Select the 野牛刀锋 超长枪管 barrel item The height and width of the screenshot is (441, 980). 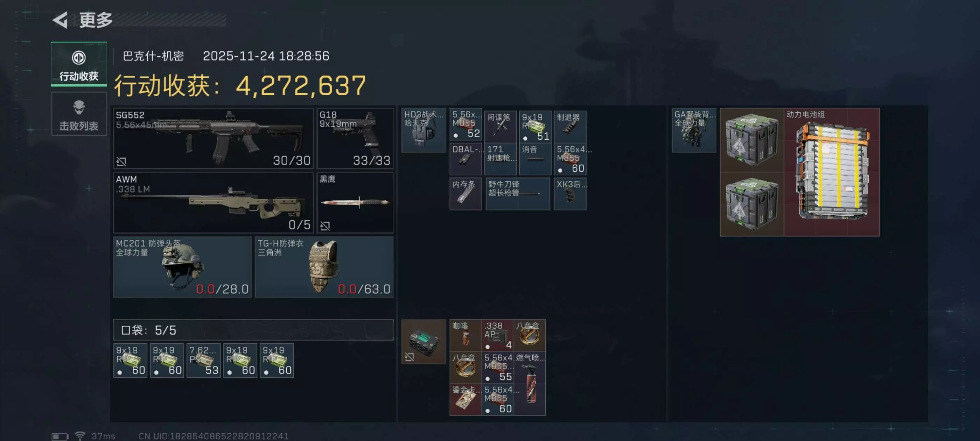tap(518, 194)
